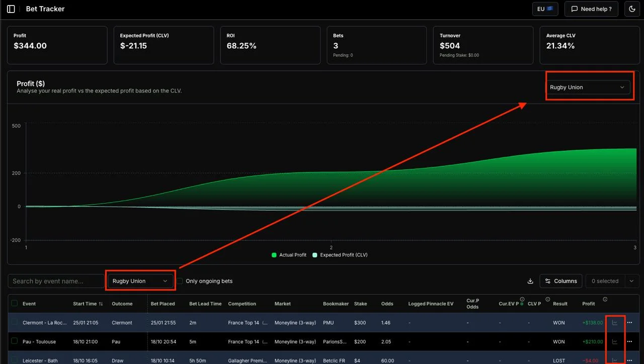Open Rugby Union dropdown in chart header
Screen dimensions: 644x364
click(587, 87)
